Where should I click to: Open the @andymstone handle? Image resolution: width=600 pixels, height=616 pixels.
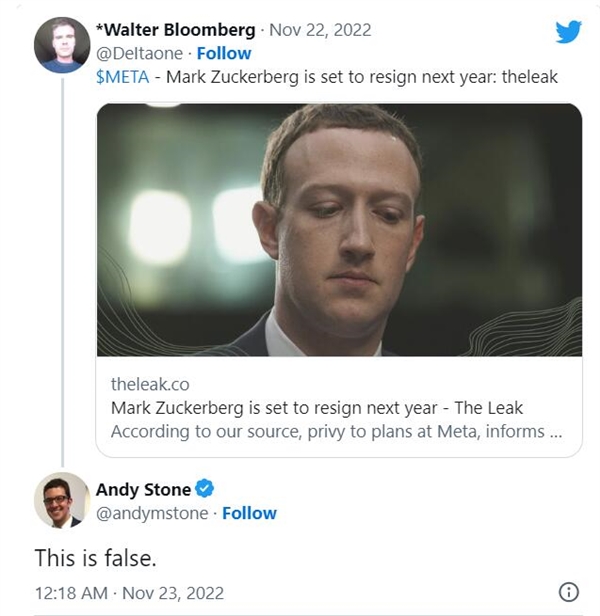click(152, 513)
